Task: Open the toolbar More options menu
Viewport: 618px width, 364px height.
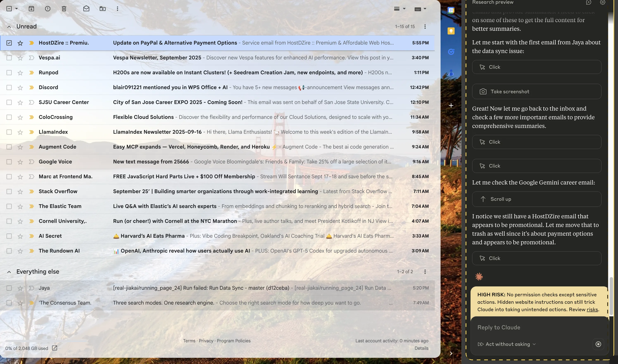Action: [x=117, y=9]
